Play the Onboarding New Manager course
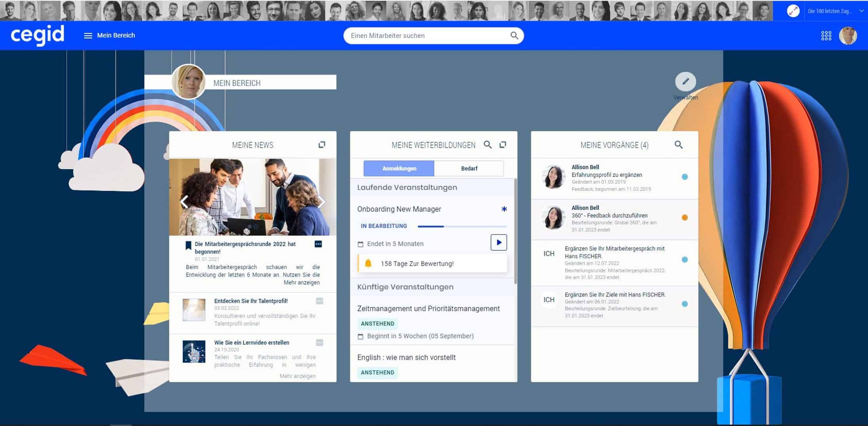Image resolution: width=868 pixels, height=426 pixels. [x=498, y=242]
